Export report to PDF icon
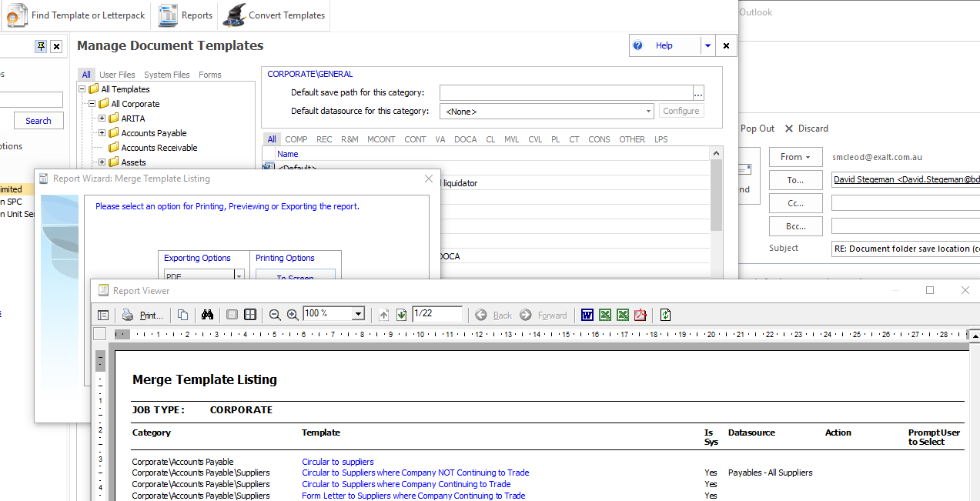The image size is (980, 501). (641, 315)
